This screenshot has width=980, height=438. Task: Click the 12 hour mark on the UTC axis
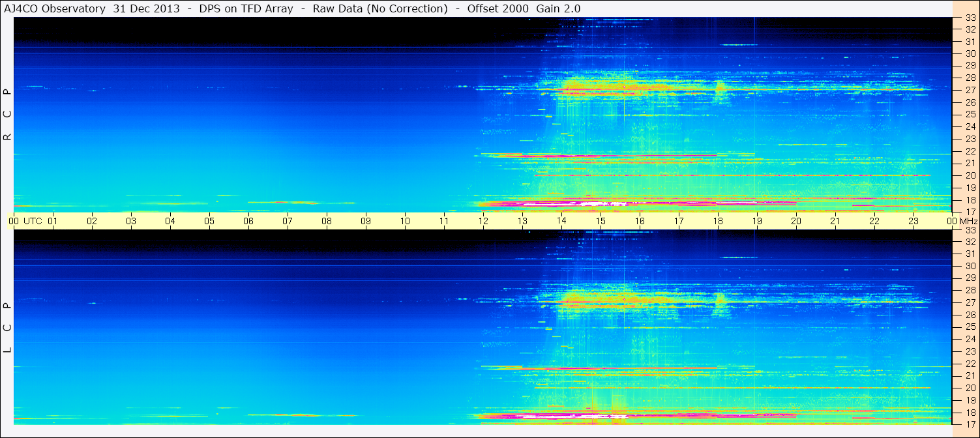[x=483, y=221]
